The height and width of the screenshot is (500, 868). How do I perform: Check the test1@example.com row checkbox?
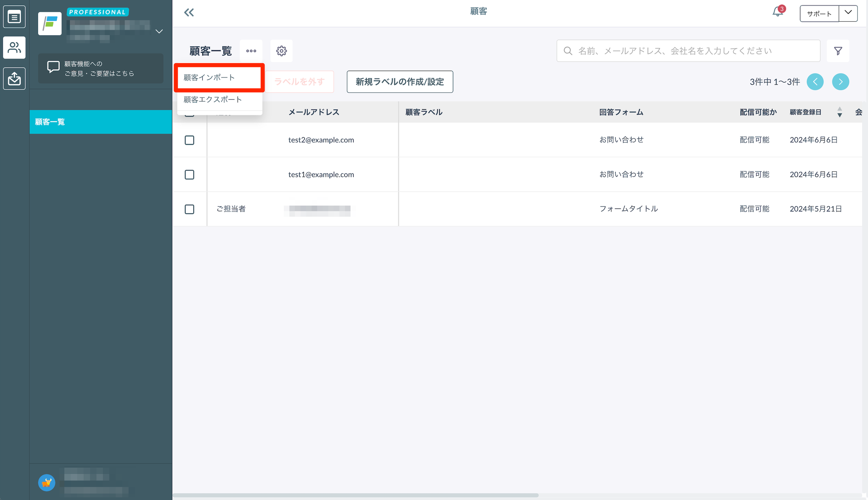pos(189,175)
